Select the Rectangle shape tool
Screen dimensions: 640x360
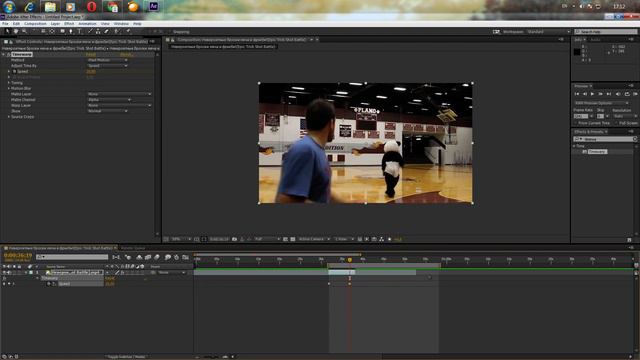(62, 31)
